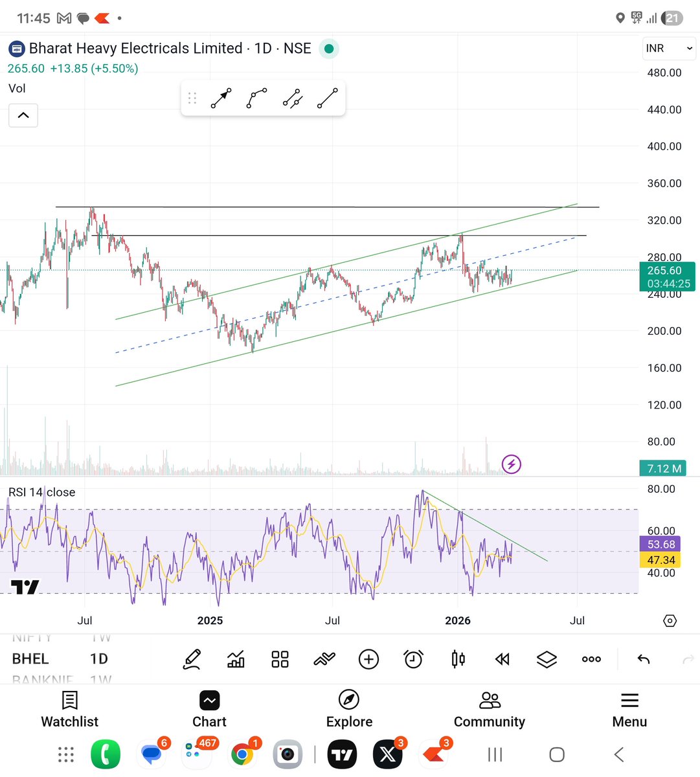
Task: Select the parallel channel drawing tool
Action: (x=292, y=98)
